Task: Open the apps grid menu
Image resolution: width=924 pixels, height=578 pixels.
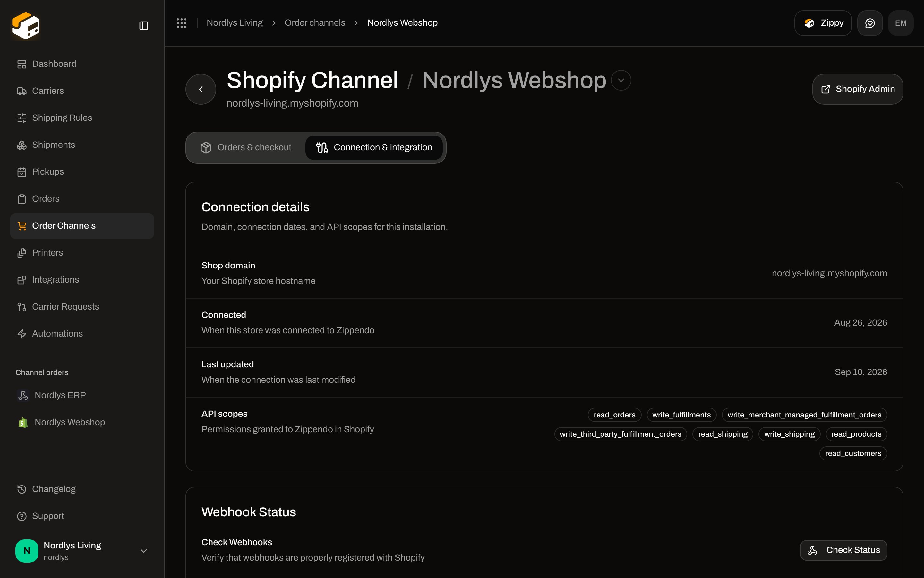Action: point(181,23)
